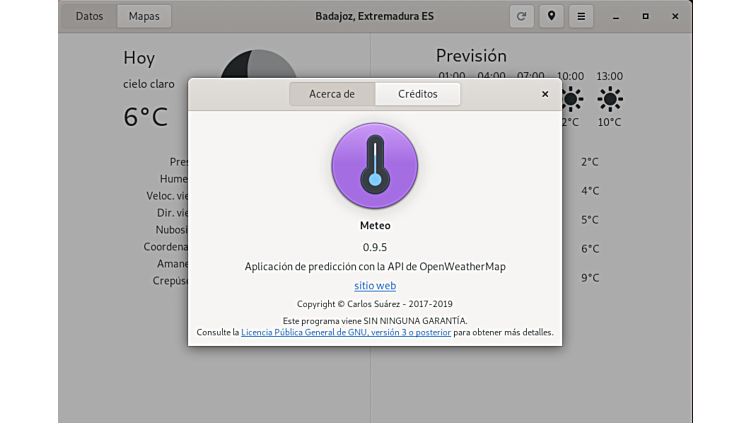Open the hamburger menu in header
The width and height of the screenshot is (752, 423).
point(581,16)
